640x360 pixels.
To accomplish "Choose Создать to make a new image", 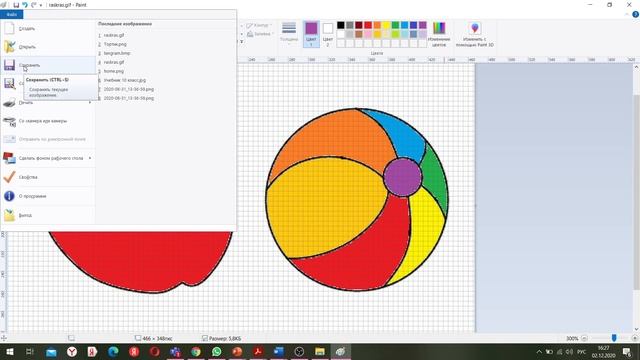I will coord(48,29).
